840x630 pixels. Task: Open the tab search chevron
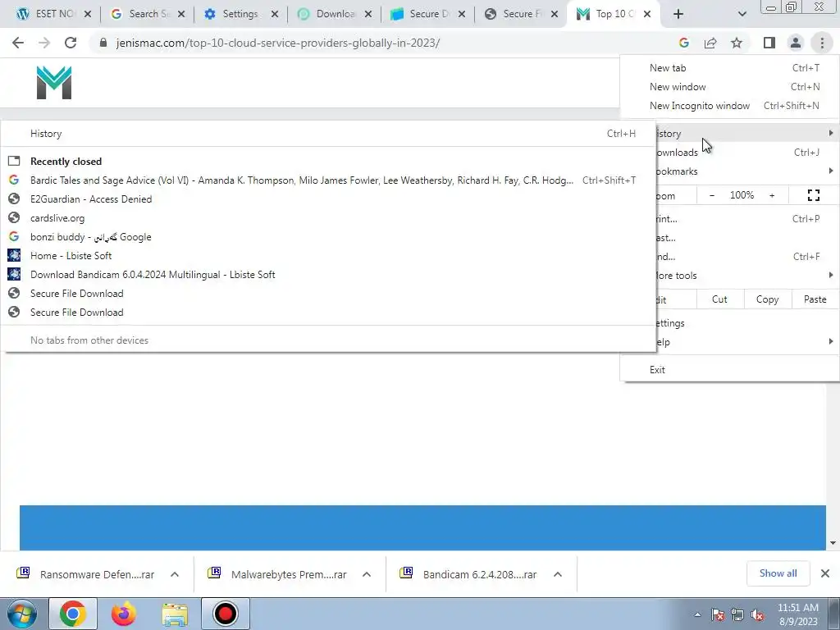coord(742,14)
